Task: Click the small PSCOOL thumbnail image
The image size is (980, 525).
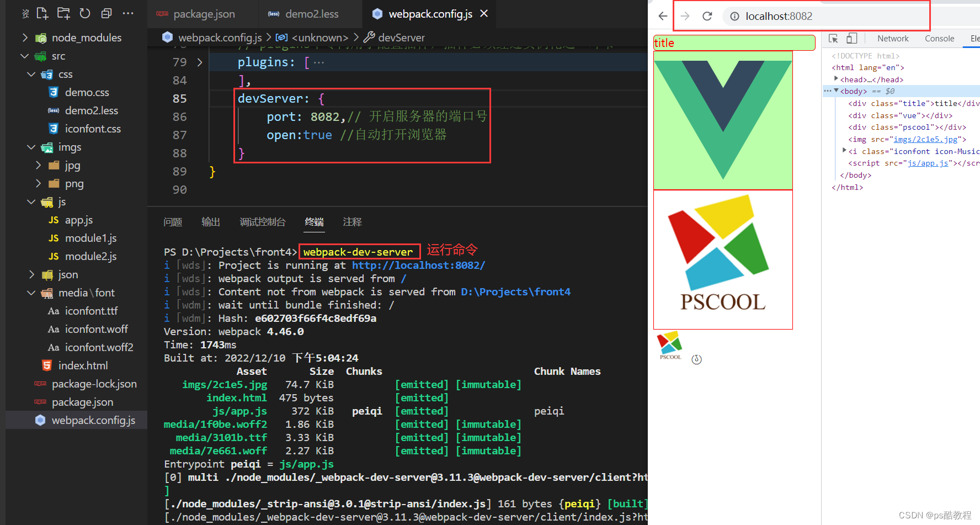Action: 670,346
